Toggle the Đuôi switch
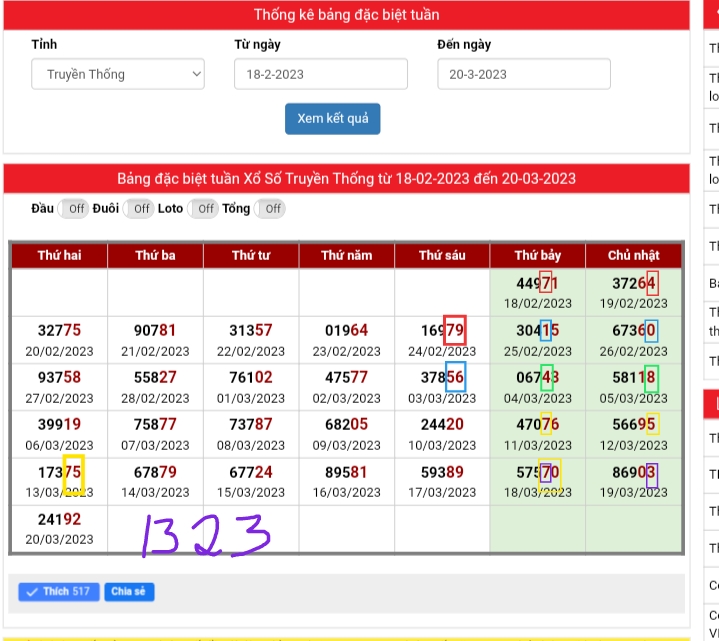The width and height of the screenshot is (719, 641). pos(139,208)
